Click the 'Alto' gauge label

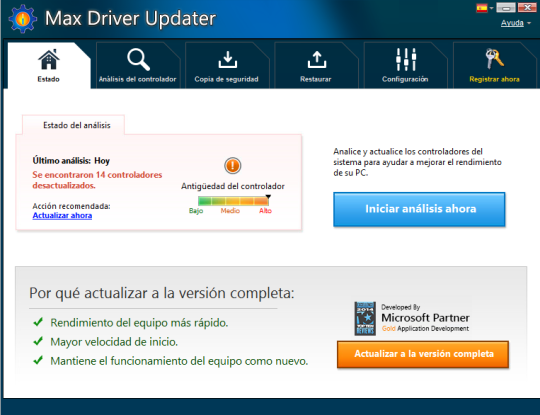(x=266, y=211)
